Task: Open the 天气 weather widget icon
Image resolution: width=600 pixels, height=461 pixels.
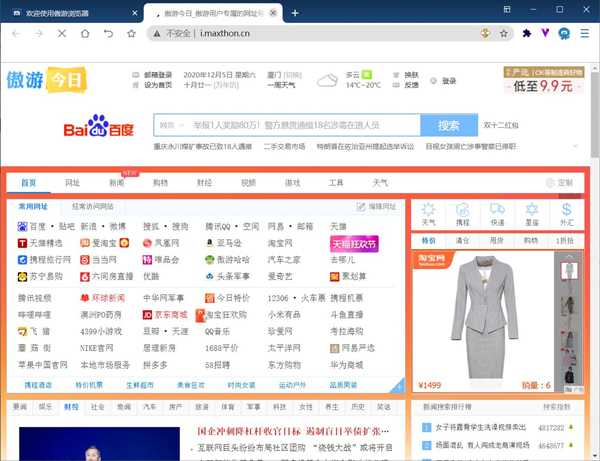Action: (428, 212)
